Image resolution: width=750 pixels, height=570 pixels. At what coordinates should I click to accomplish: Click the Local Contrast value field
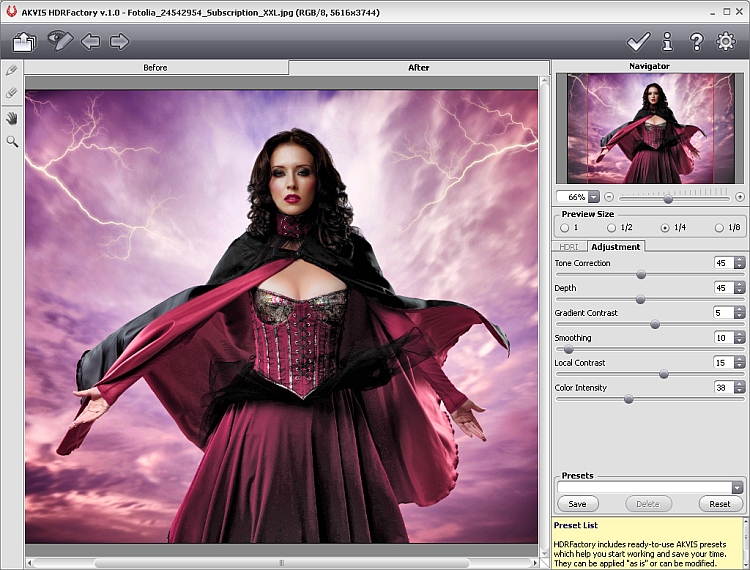[724, 362]
